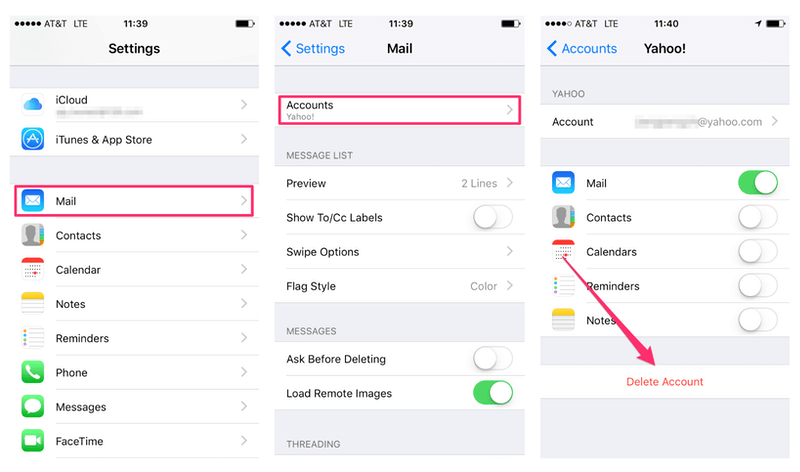800x472 pixels.
Task: Open the yahoo.com Account email row
Action: [x=665, y=121]
